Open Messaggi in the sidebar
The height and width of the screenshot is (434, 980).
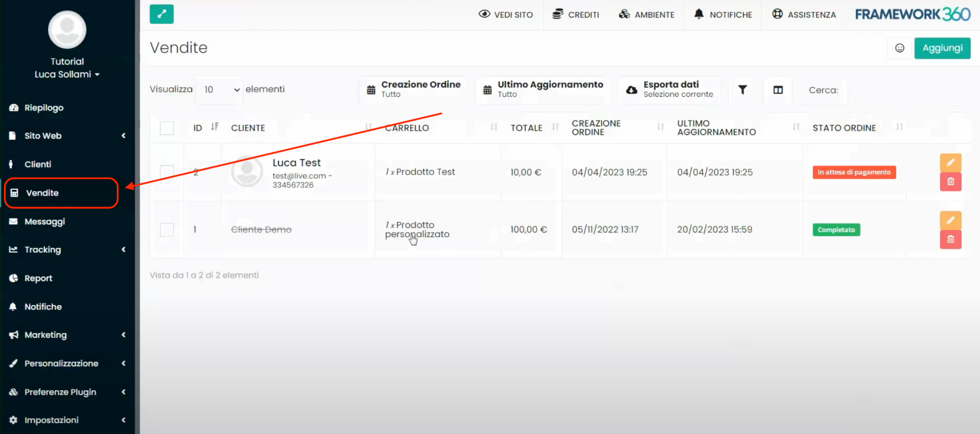pyautogui.click(x=45, y=221)
